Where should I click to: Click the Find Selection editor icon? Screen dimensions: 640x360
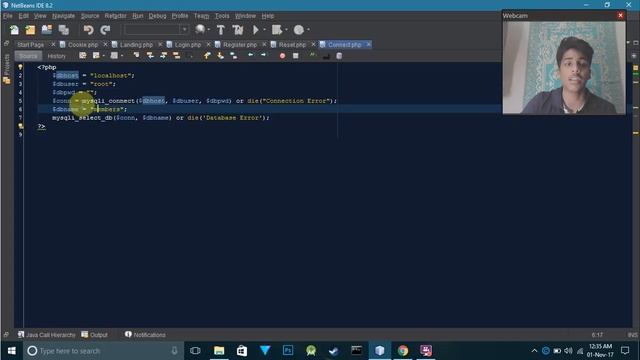pos(136,56)
